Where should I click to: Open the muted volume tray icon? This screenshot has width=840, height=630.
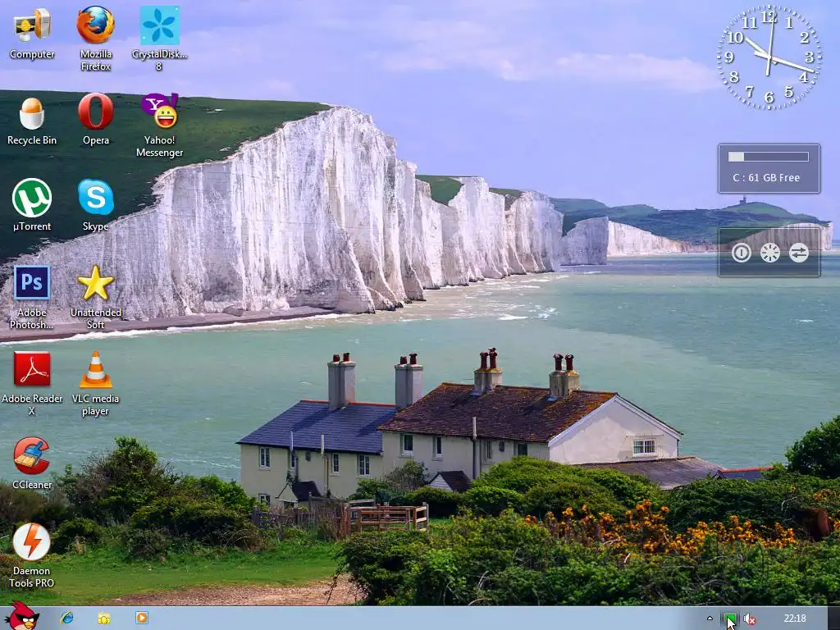(x=750, y=619)
